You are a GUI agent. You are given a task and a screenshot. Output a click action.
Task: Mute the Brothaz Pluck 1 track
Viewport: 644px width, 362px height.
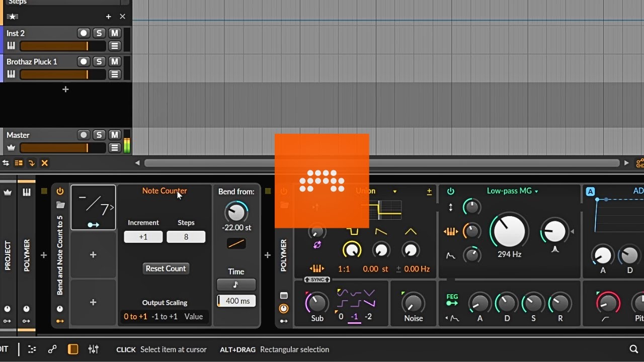[115, 61]
